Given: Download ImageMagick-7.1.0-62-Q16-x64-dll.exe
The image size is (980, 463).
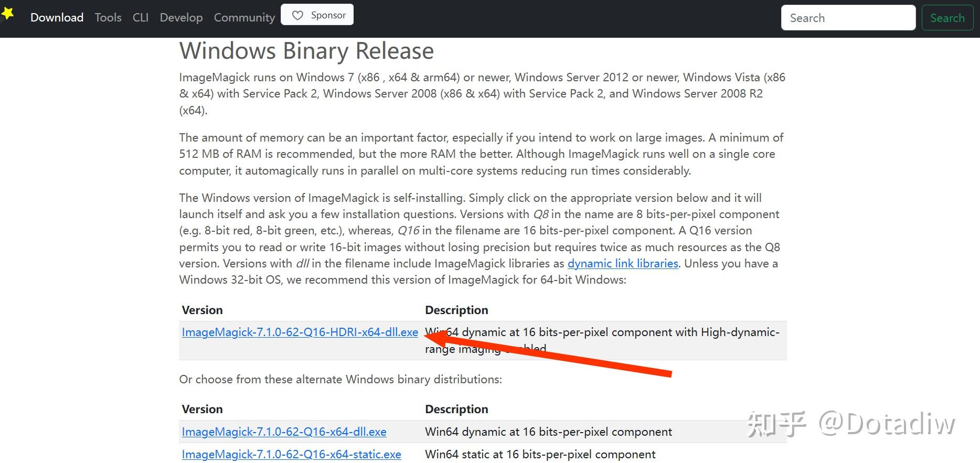Looking at the screenshot, I should [284, 432].
